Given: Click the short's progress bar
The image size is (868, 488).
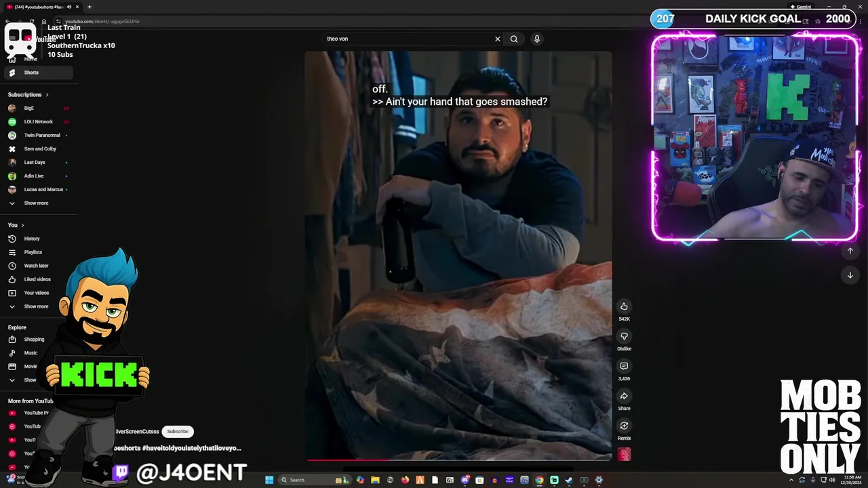Looking at the screenshot, I should click(459, 460).
